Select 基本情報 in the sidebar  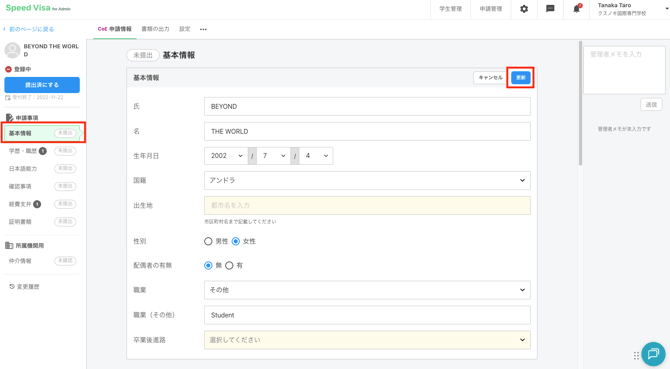pyautogui.click(x=42, y=133)
